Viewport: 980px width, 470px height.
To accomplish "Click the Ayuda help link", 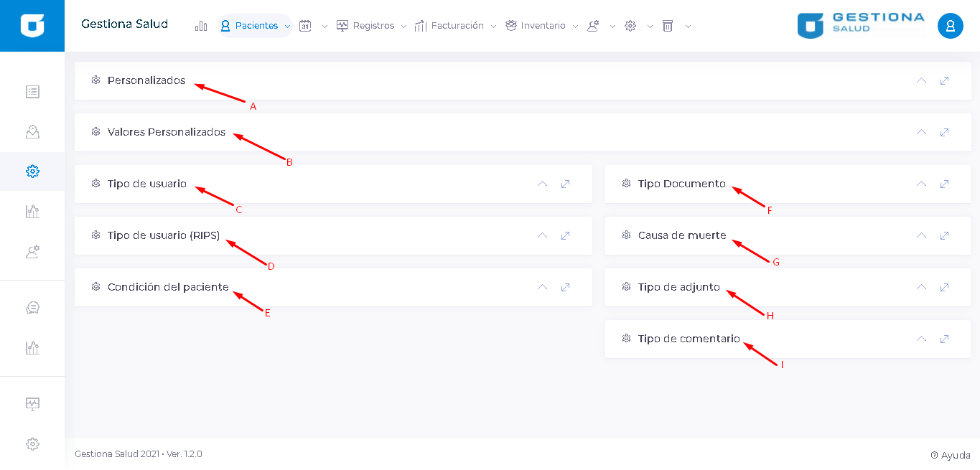I will tap(951, 455).
